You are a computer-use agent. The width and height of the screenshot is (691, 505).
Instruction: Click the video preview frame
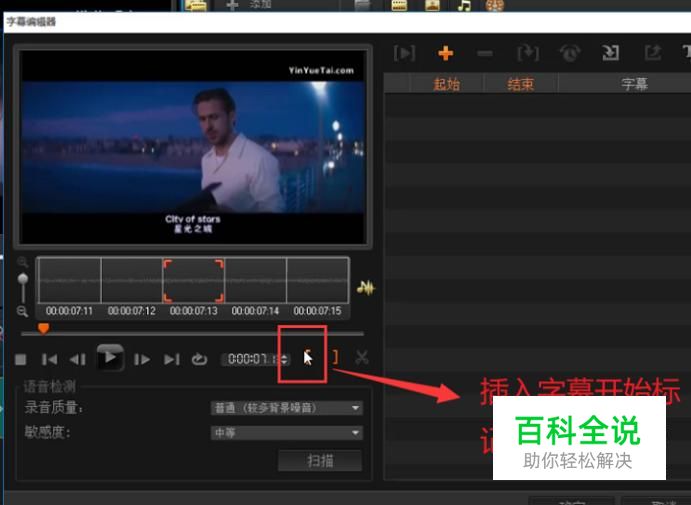pyautogui.click(x=193, y=147)
